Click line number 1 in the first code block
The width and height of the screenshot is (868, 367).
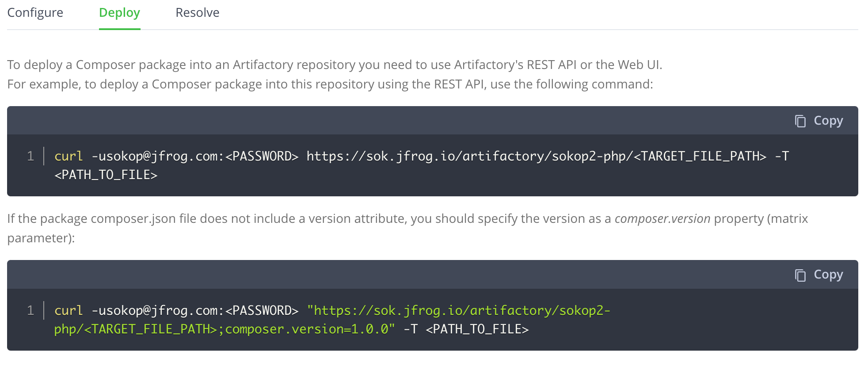[30, 156]
